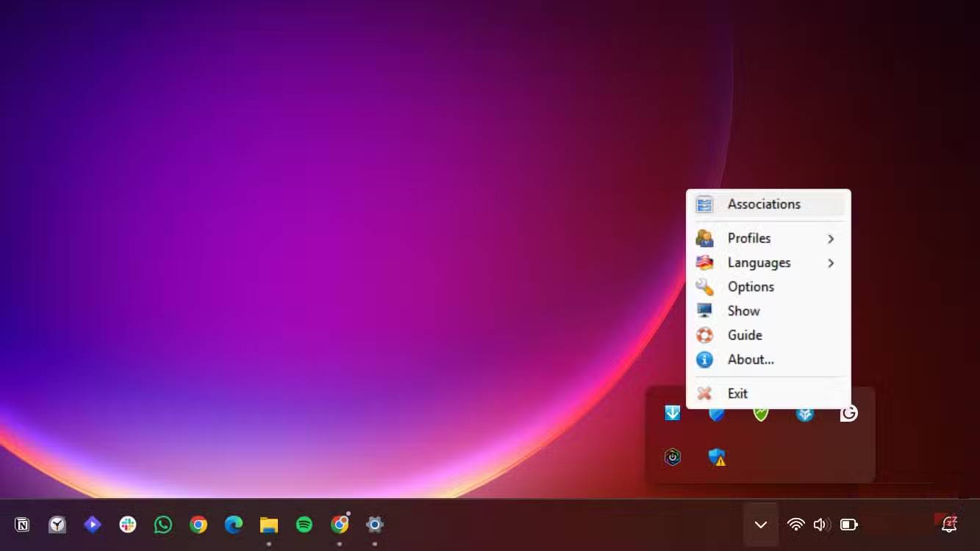Open the Chrome icon beside WhatsApp
This screenshot has width=980, height=551.
pos(198,525)
